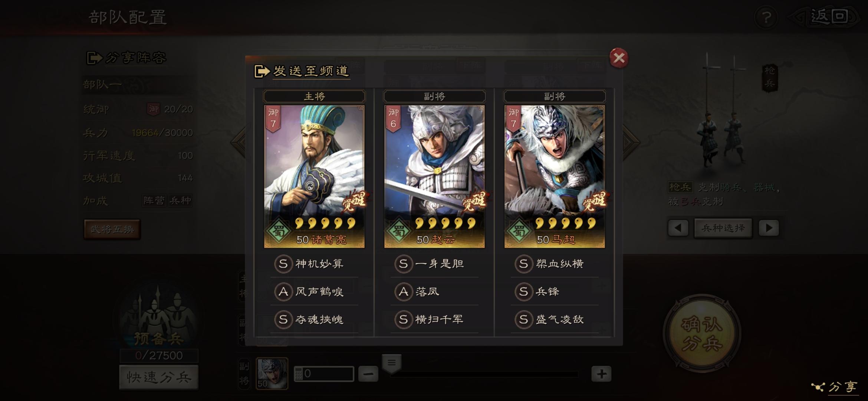Screen dimensions: 868x401
Task: Open the help question mark icon
Action: point(767,17)
